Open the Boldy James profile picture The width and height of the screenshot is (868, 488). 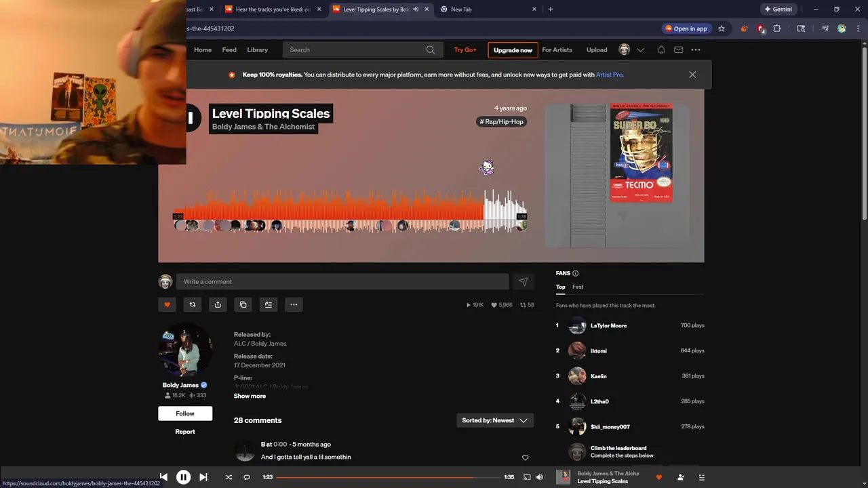(185, 350)
